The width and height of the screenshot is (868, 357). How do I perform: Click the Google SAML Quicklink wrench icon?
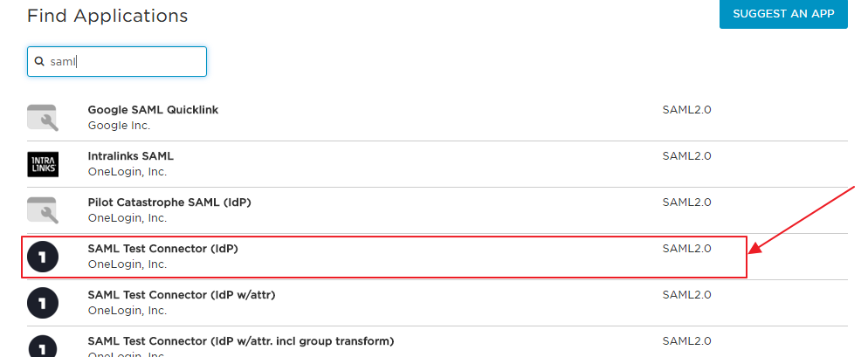coord(42,118)
